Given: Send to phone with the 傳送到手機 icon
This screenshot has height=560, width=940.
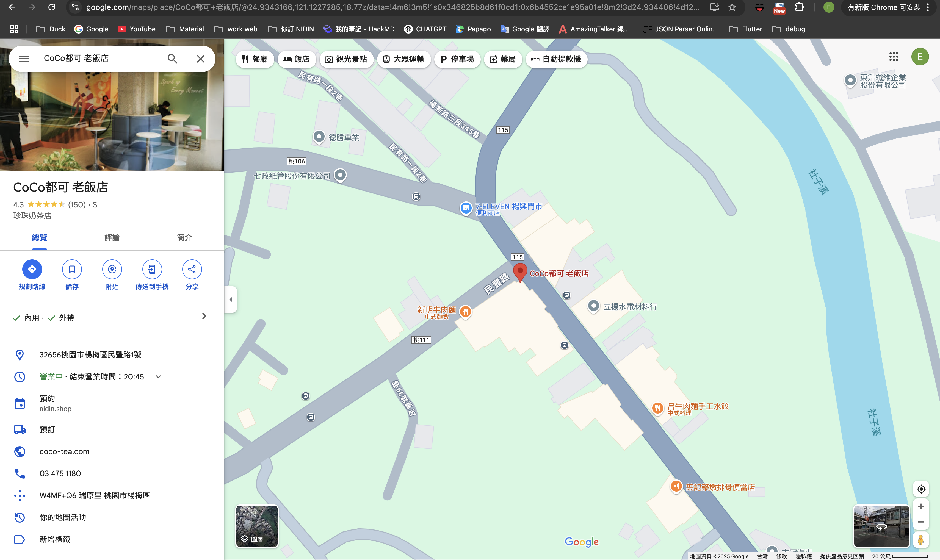Looking at the screenshot, I should coord(152,269).
